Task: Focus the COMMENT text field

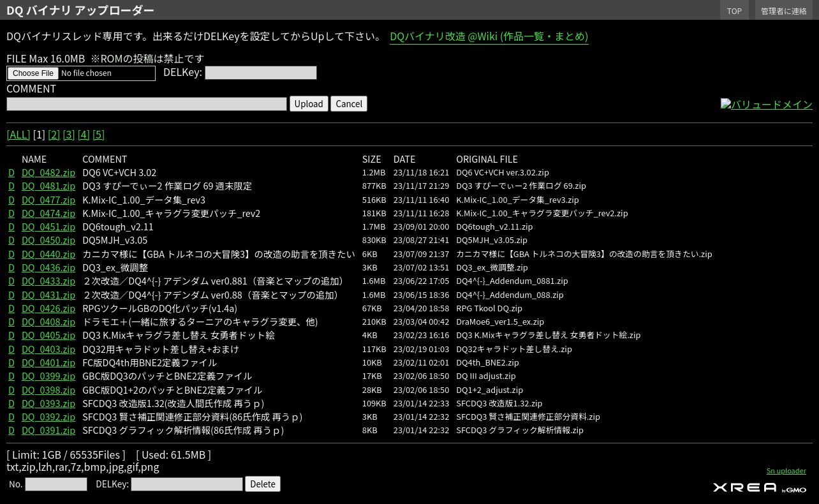Action: (x=147, y=104)
